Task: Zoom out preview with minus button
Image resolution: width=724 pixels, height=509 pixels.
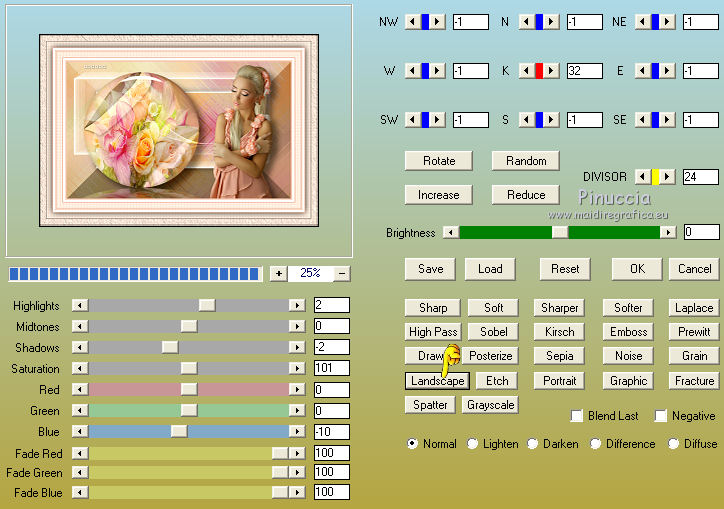Action: tap(342, 273)
